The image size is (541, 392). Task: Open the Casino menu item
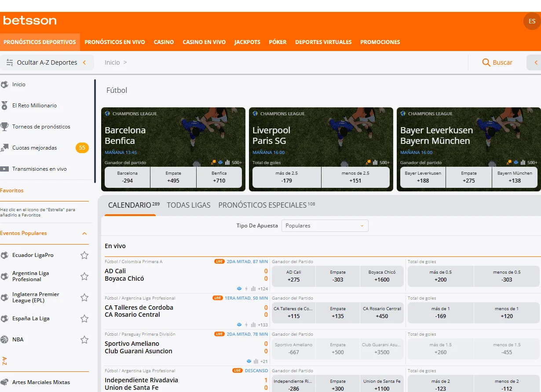pos(164,42)
